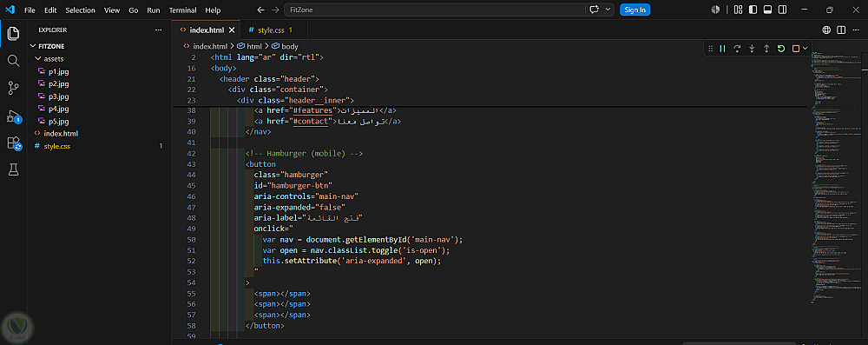
Task: Restart debugging with green arrow icon
Action: [x=781, y=49]
